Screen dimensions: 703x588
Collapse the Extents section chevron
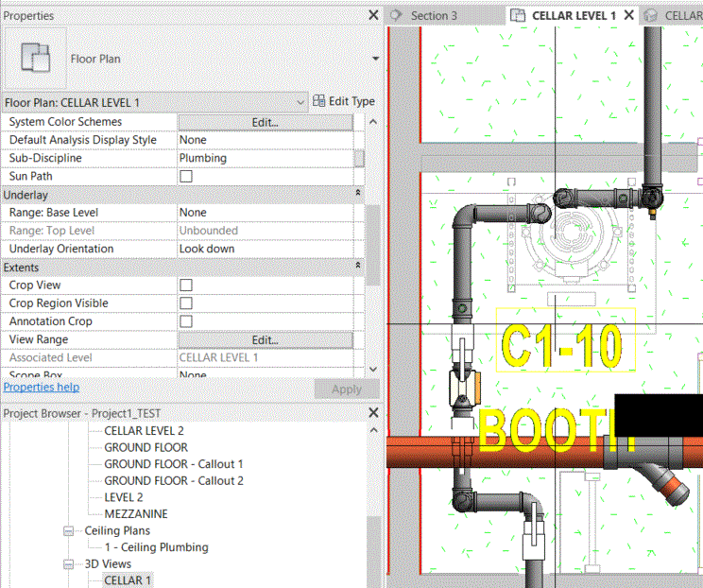click(358, 267)
